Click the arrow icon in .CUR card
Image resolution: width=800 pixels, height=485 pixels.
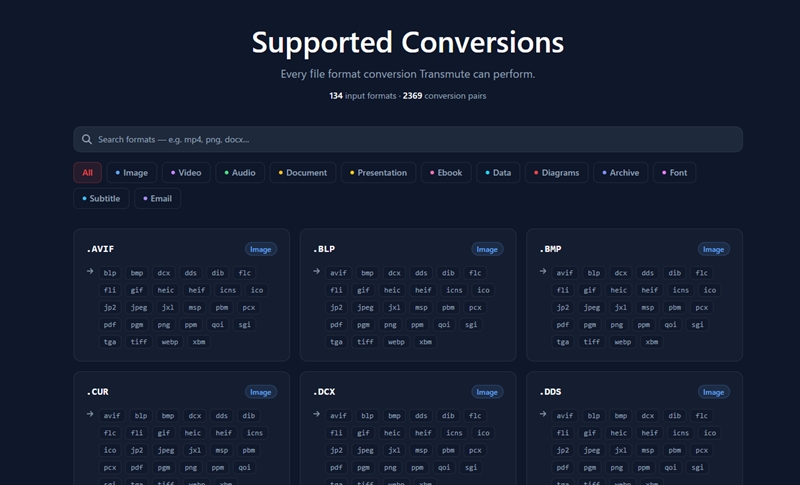tap(90, 415)
